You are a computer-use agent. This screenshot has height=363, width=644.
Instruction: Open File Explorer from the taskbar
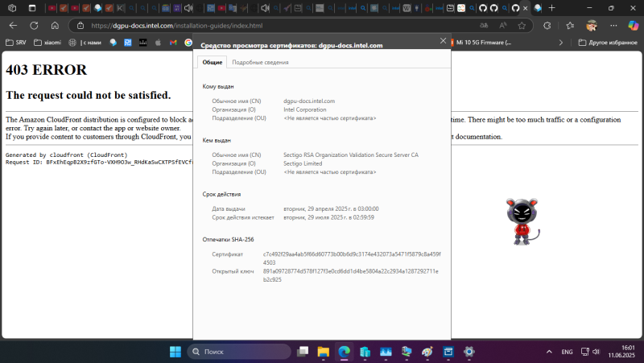click(324, 352)
